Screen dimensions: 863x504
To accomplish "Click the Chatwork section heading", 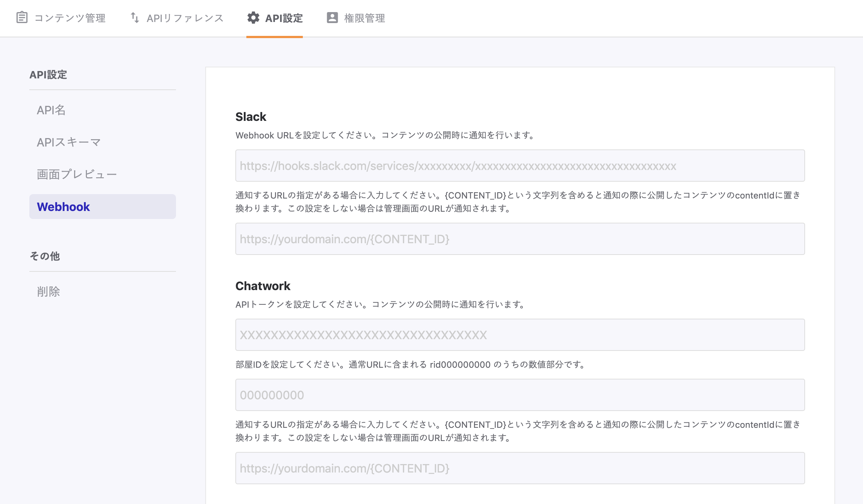I will point(262,286).
